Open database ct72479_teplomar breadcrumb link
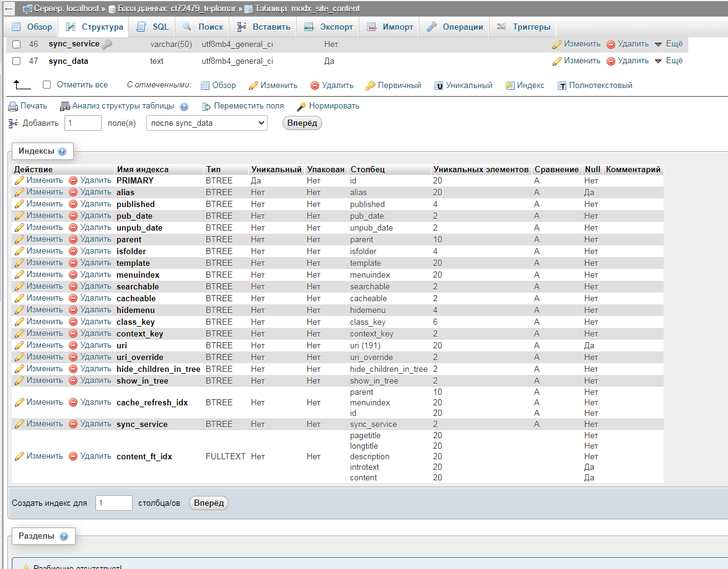 pos(177,8)
